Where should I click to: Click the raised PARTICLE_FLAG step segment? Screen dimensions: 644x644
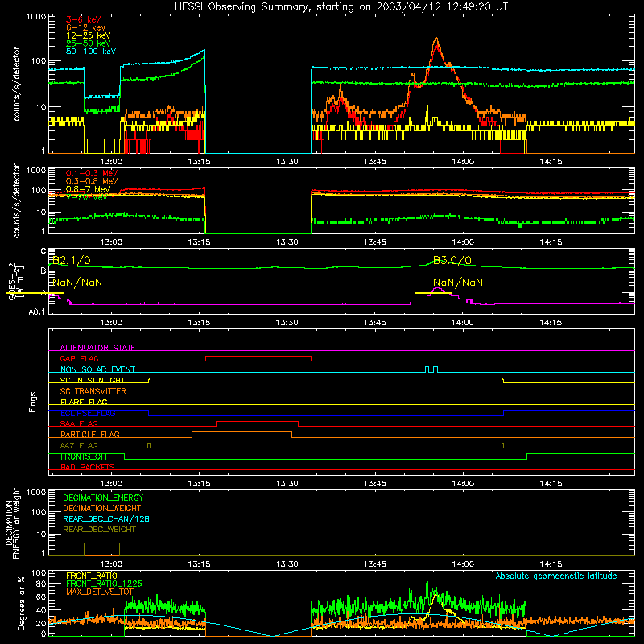point(242,432)
